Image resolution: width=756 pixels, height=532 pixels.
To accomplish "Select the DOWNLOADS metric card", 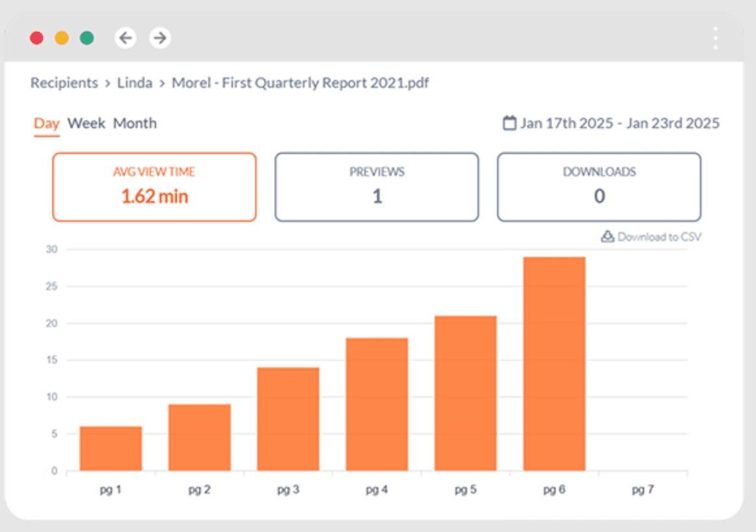I will point(599,187).
